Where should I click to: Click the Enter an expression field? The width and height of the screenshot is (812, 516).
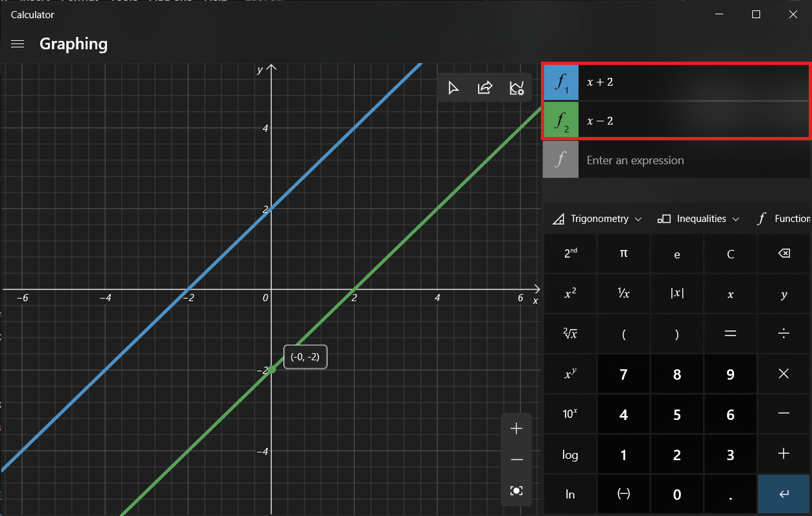[693, 160]
